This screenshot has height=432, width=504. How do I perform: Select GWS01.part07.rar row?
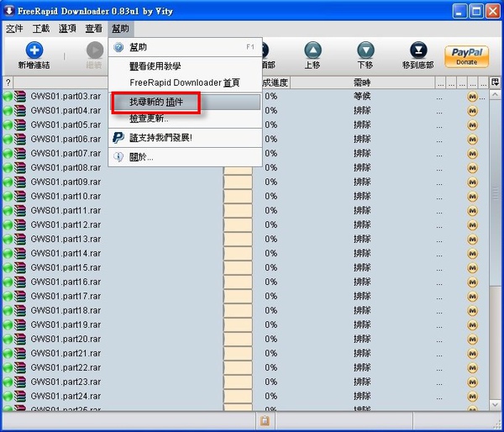246,154
